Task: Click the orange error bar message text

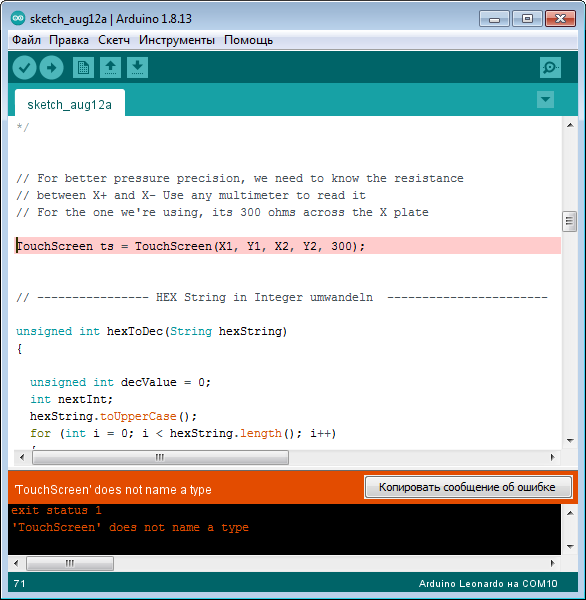Action: click(x=113, y=489)
